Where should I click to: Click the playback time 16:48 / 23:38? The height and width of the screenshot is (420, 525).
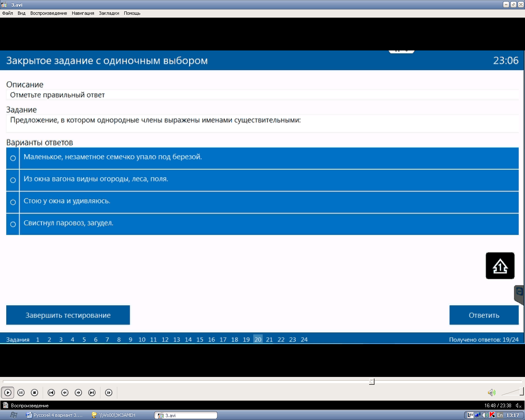[498, 406]
